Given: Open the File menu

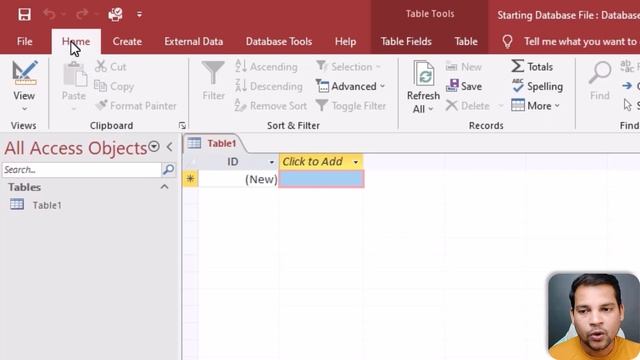Looking at the screenshot, I should [24, 41].
